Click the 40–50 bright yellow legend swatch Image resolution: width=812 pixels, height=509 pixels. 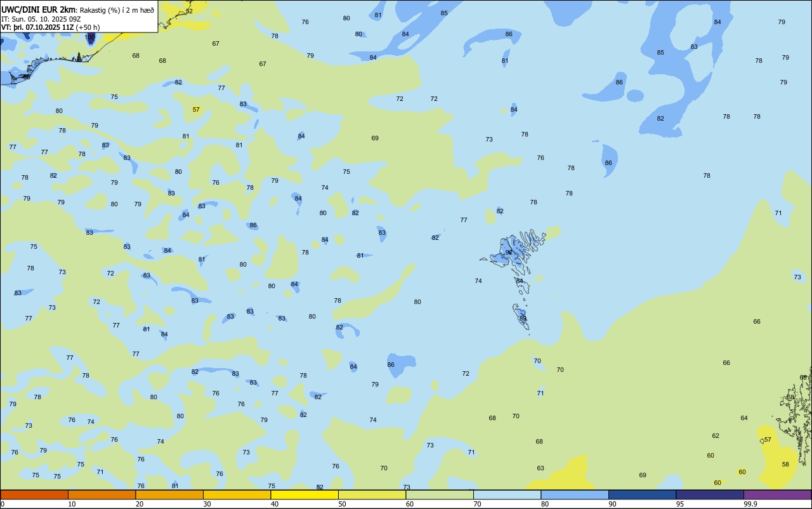(304, 494)
